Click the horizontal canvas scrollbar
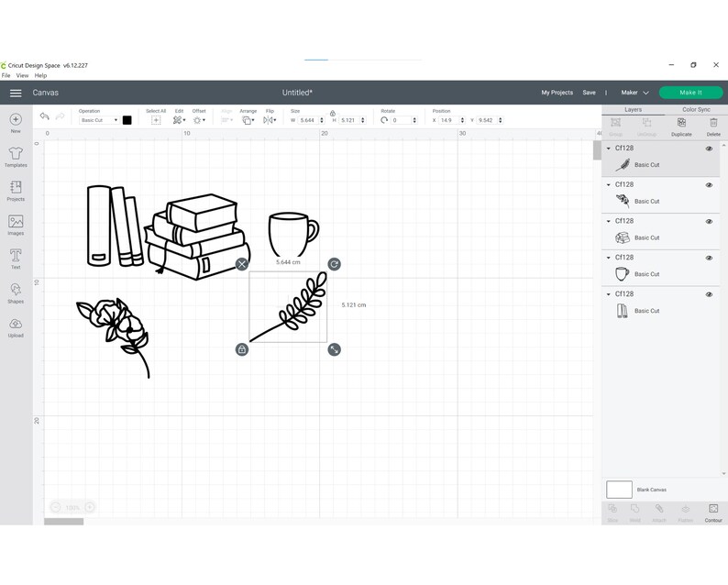The width and height of the screenshot is (728, 585). [x=64, y=522]
